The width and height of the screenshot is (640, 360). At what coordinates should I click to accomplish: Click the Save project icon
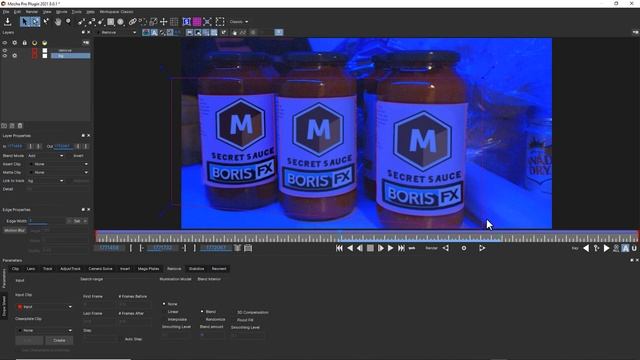coord(7,22)
